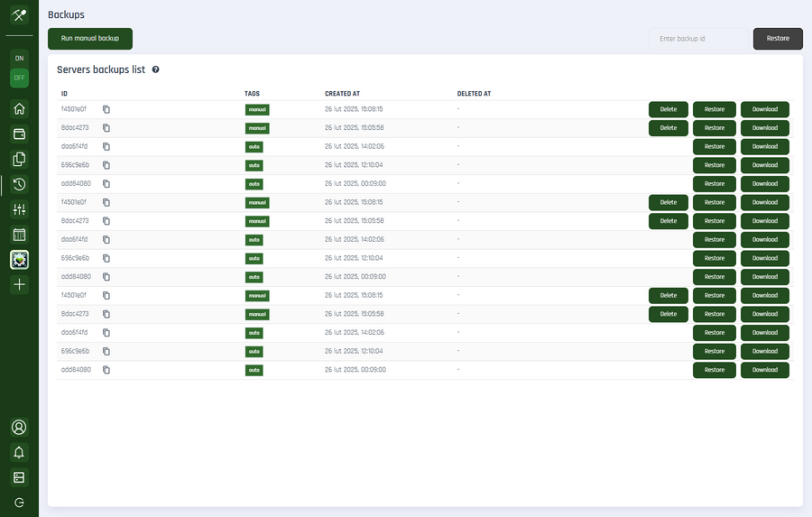812x517 pixels.
Task: Click the Restore button next to backup id field
Action: (x=778, y=39)
